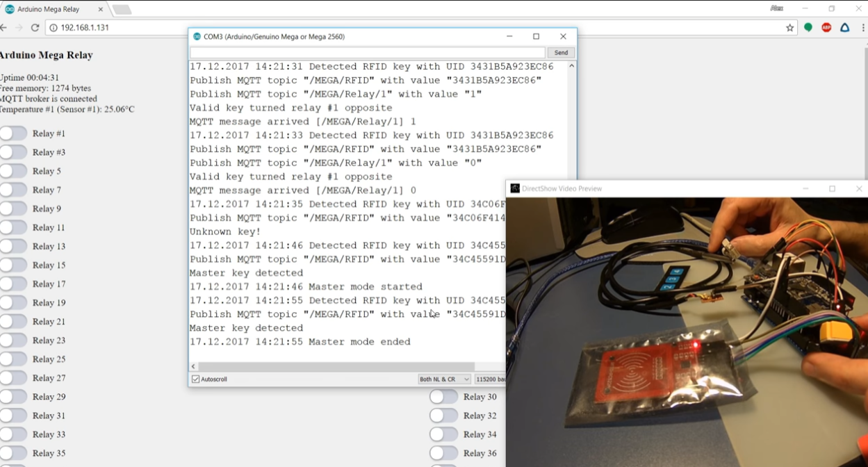
Task: Click the horizontal scrollbar left arrow in serial monitor
Action: coord(193,366)
